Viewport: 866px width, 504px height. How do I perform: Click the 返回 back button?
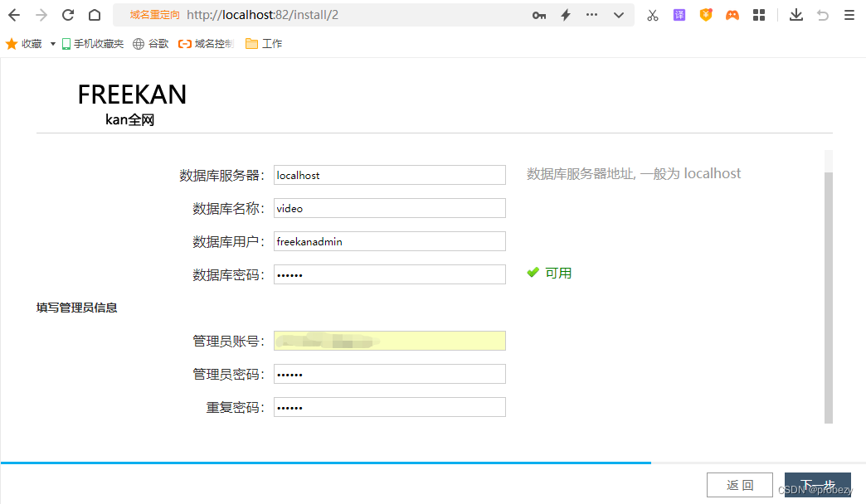740,485
